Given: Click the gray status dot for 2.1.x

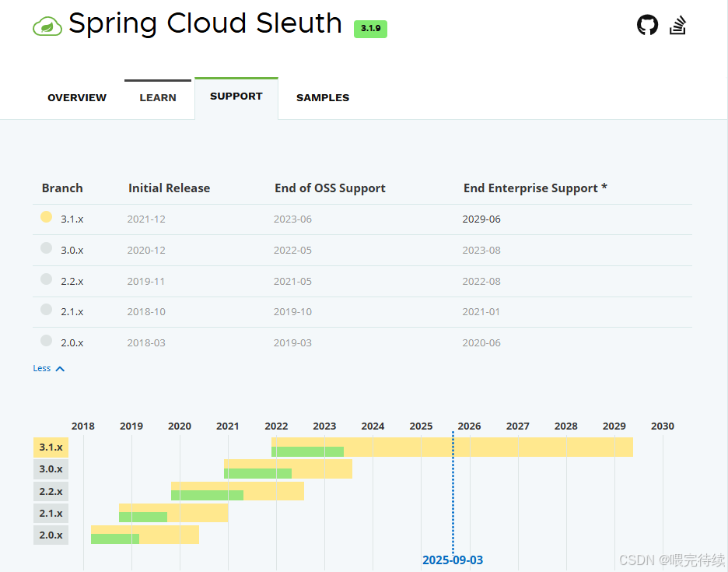Looking at the screenshot, I should (x=46, y=310).
